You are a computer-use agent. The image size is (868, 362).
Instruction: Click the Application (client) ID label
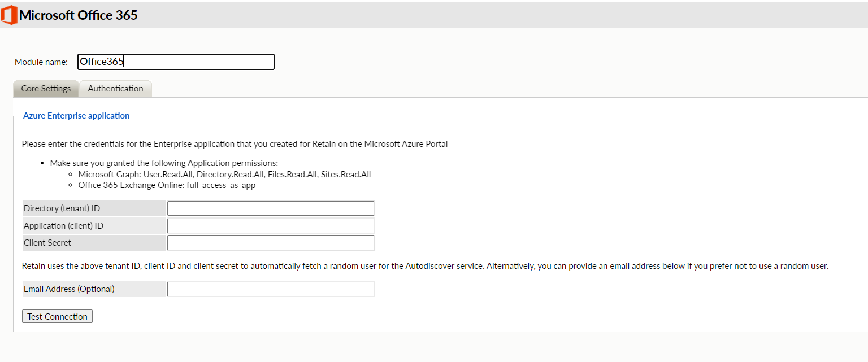point(63,226)
